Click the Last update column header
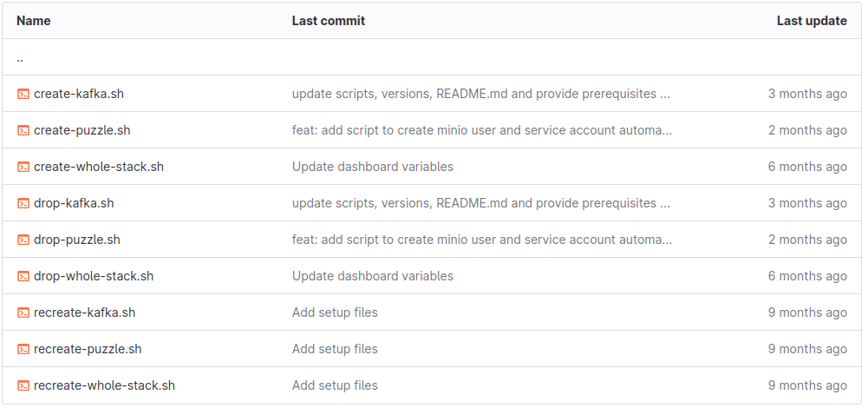 [x=812, y=21]
